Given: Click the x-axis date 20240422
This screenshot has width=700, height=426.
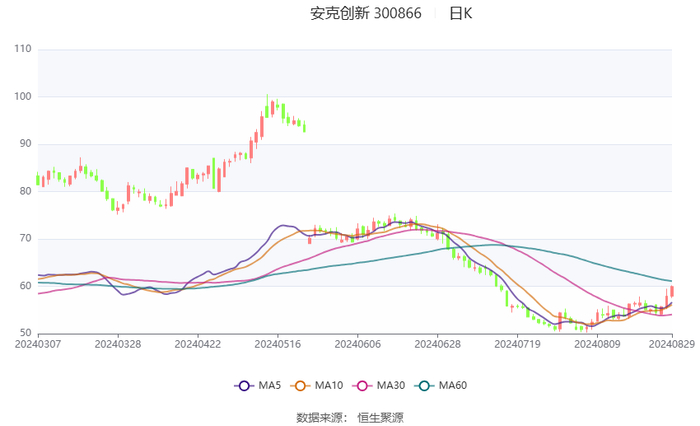Looking at the screenshot, I should click(x=198, y=344).
